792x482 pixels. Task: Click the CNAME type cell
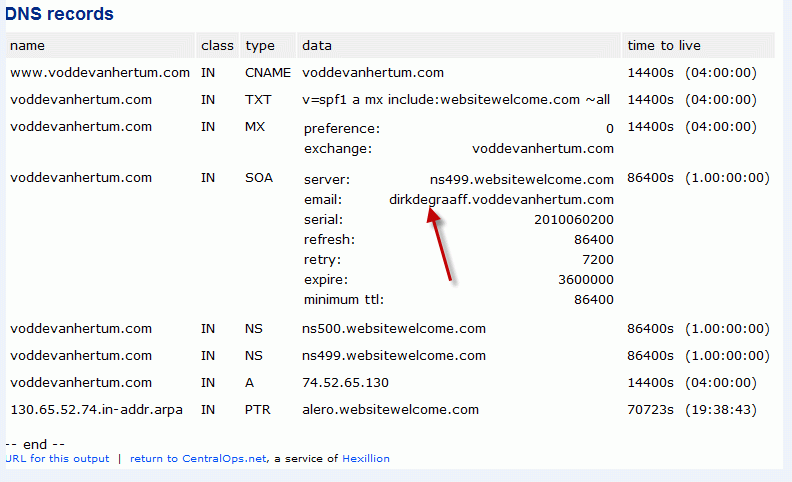tap(268, 73)
